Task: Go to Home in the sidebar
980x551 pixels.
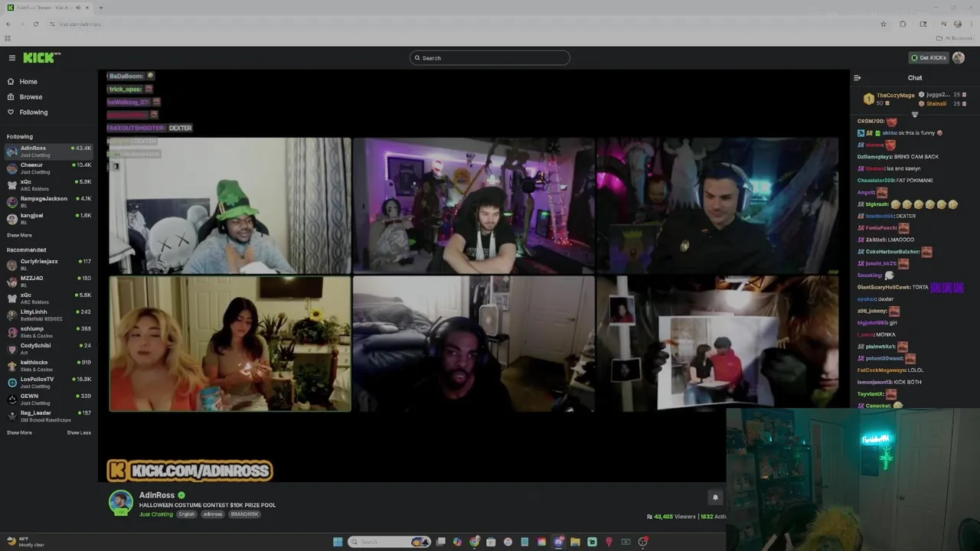Action: click(28, 82)
